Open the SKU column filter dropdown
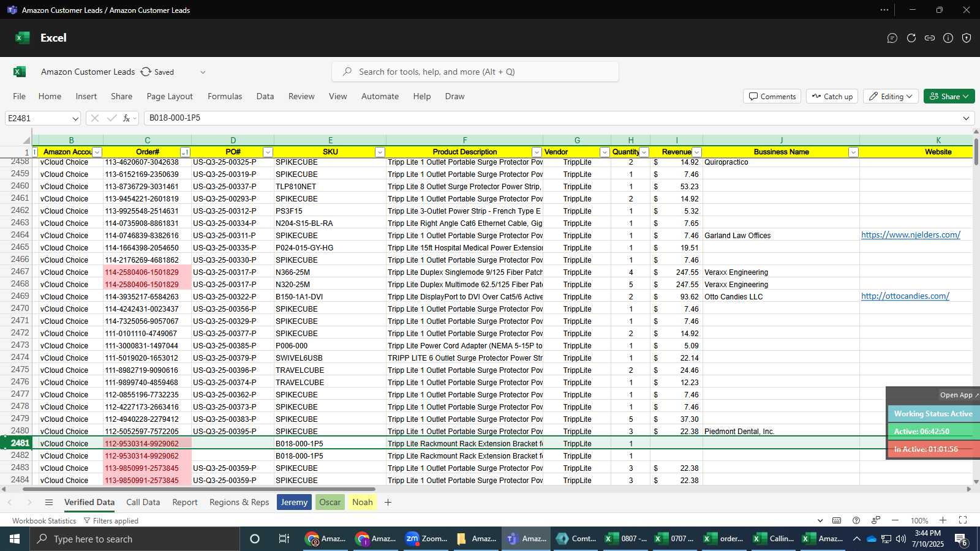This screenshot has width=980, height=551. coord(380,152)
